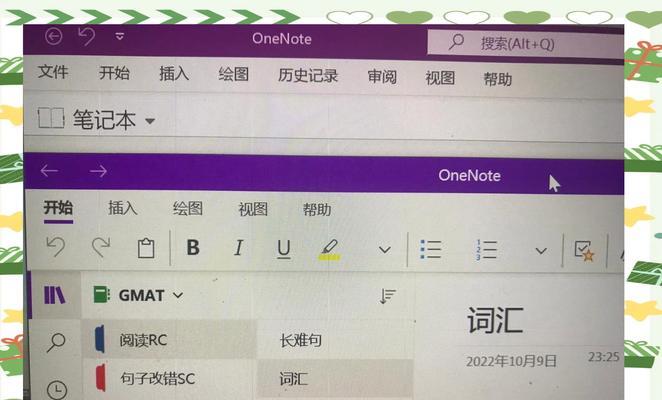Select the 帮助 tab in lower OneNote window
Image resolution: width=662 pixels, height=400 pixels.
(317, 210)
